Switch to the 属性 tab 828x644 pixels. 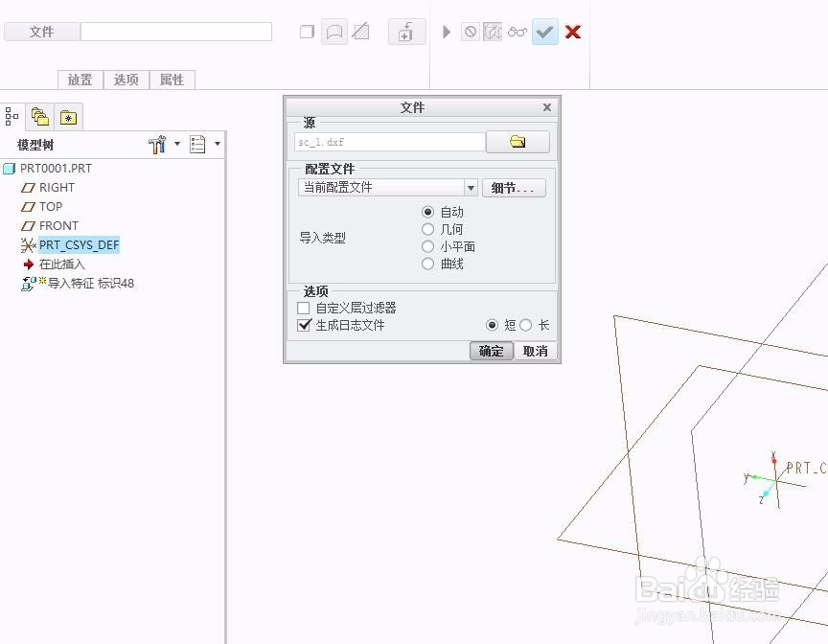click(172, 80)
